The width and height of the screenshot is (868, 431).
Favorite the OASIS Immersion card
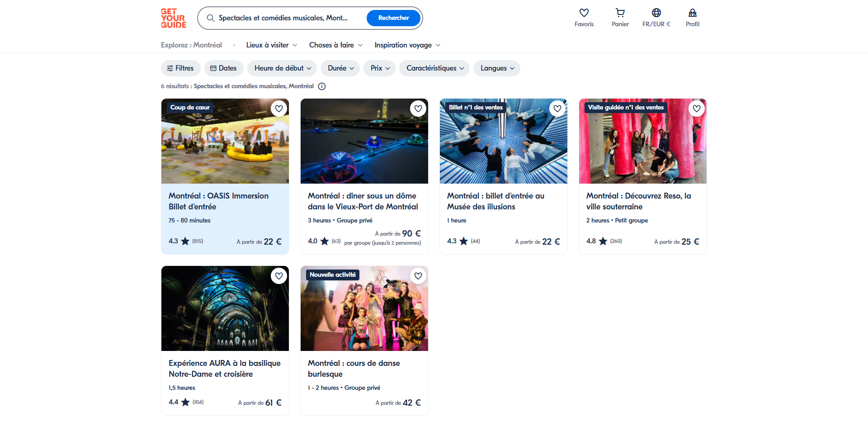(279, 109)
